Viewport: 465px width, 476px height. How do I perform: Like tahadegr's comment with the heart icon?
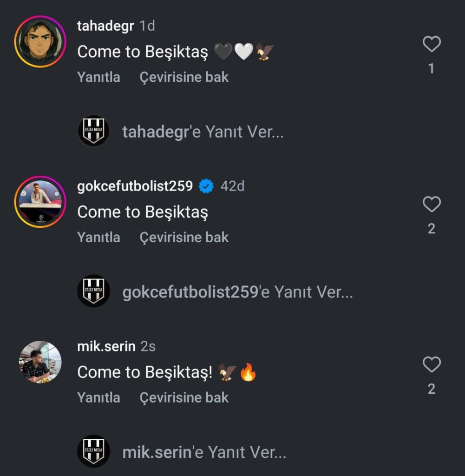pyautogui.click(x=432, y=44)
